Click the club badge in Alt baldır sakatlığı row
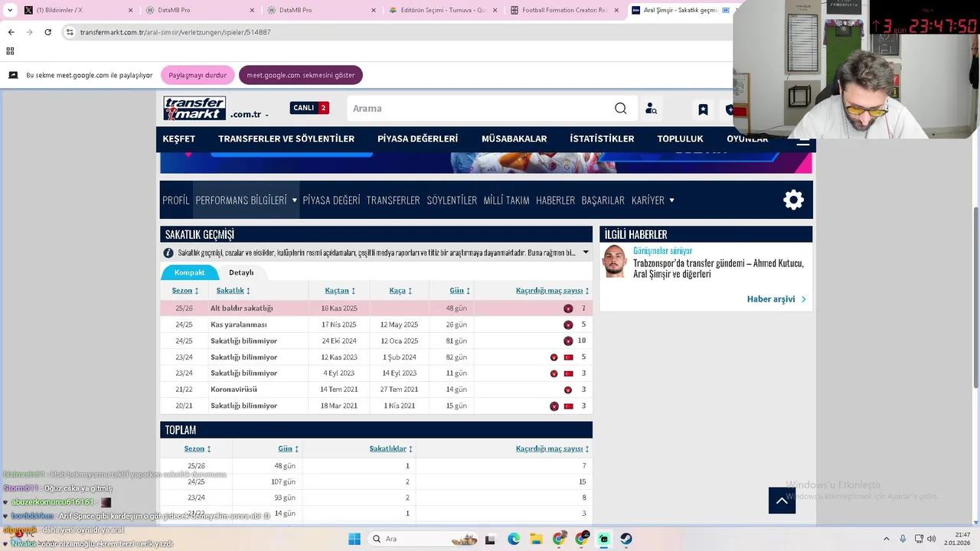Image resolution: width=980 pixels, height=551 pixels. 568,308
